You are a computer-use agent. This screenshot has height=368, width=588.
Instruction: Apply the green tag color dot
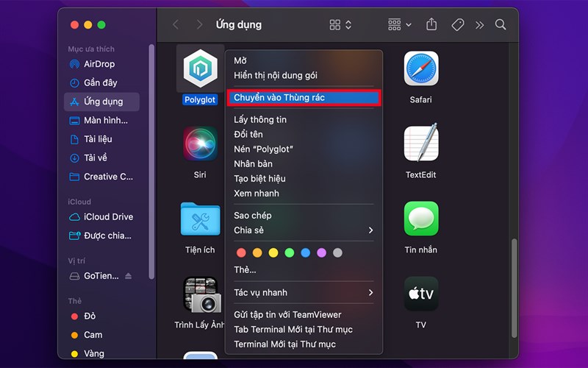point(290,252)
